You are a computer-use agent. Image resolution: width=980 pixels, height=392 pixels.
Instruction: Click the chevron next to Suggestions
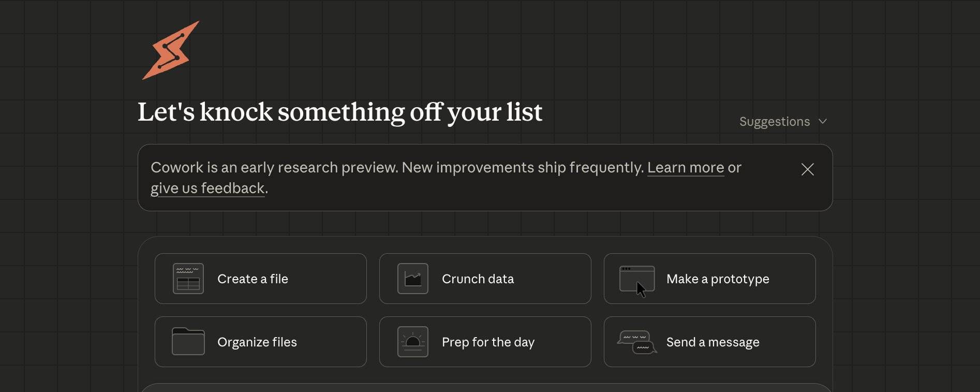tap(823, 122)
